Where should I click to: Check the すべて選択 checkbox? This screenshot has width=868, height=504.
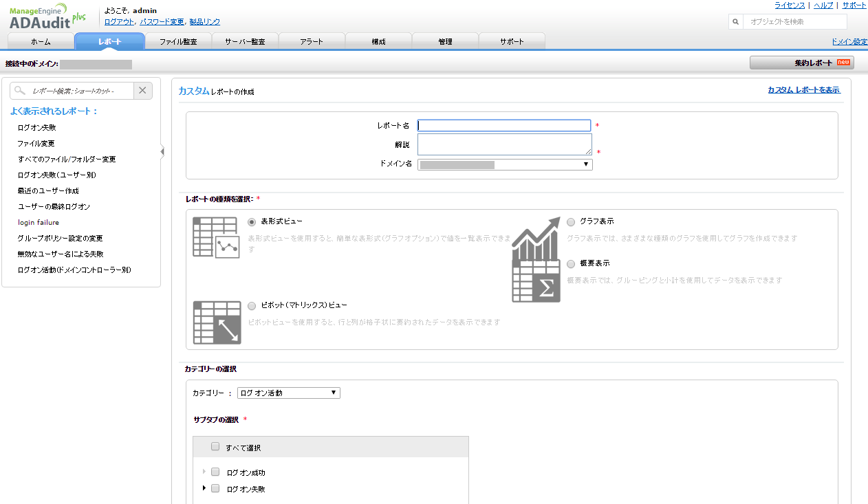215,446
